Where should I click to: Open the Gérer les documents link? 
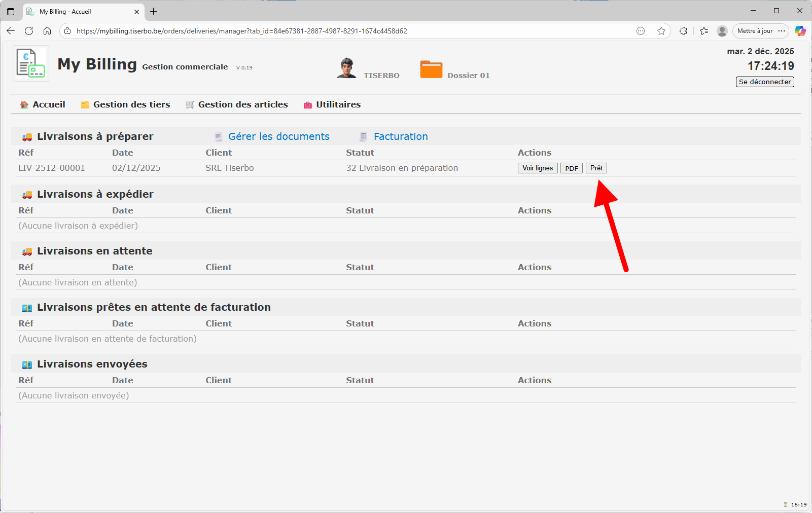click(x=278, y=136)
